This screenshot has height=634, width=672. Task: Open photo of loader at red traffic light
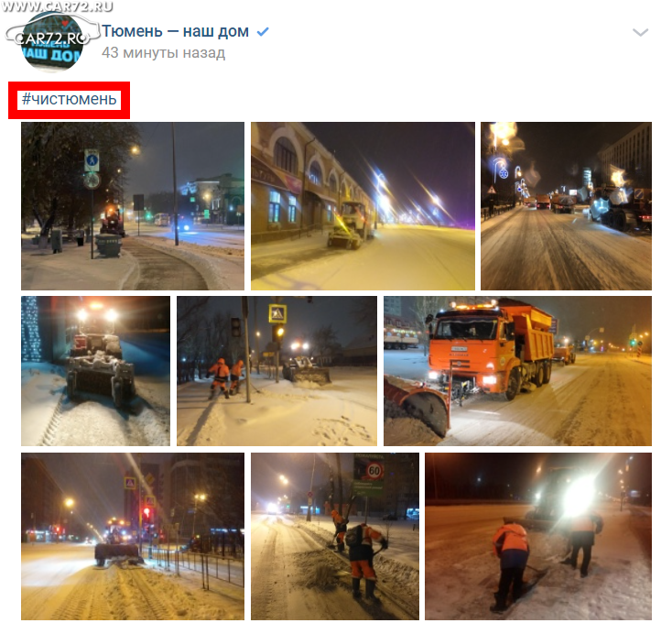133,536
